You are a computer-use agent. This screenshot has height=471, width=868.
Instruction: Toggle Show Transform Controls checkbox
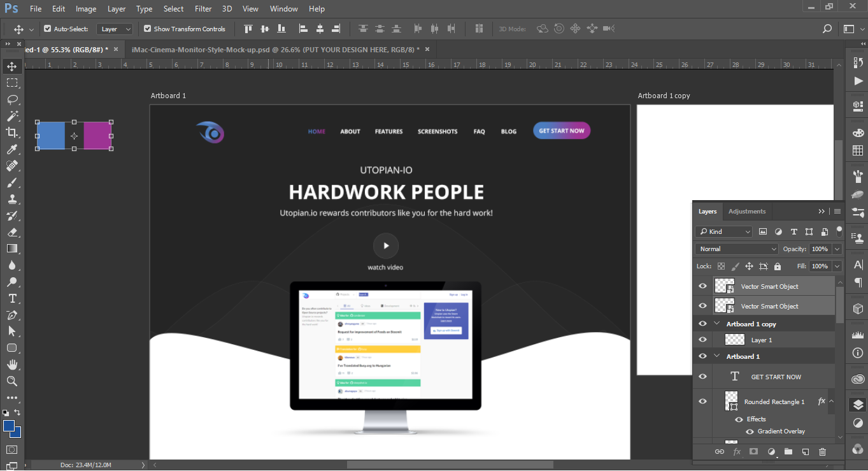[x=147, y=29]
